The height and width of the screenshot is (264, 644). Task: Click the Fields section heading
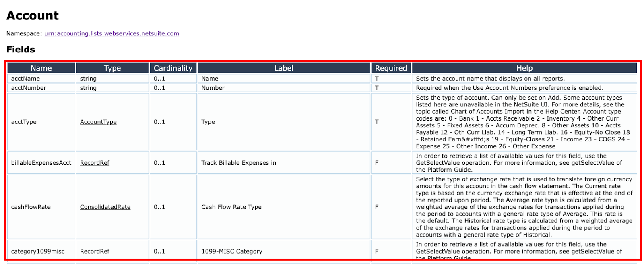pyautogui.click(x=21, y=50)
